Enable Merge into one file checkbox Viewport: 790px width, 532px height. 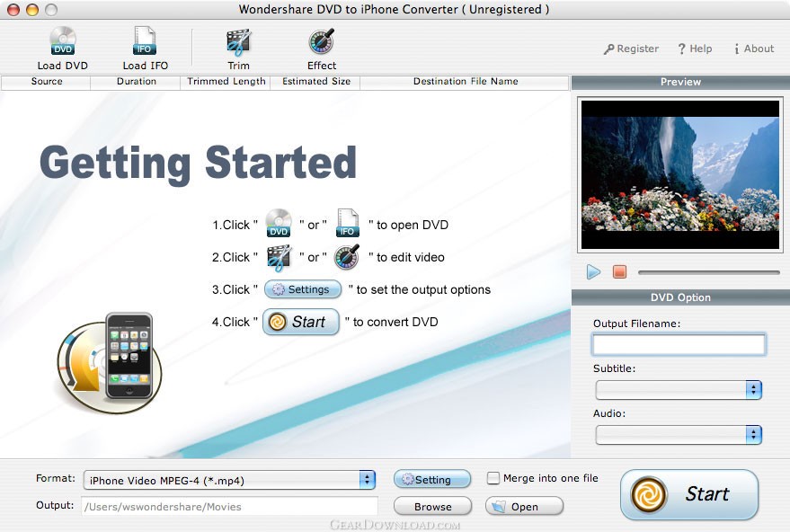[493, 478]
